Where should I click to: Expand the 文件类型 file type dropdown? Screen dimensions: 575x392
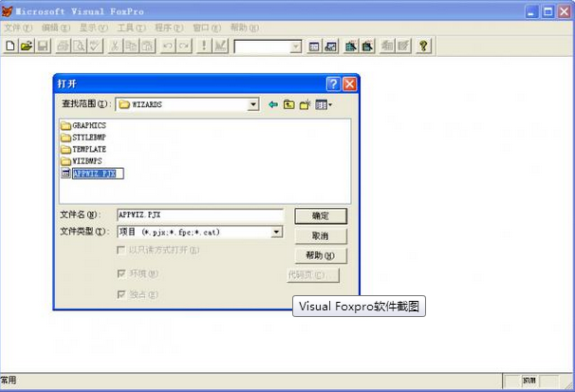point(276,232)
